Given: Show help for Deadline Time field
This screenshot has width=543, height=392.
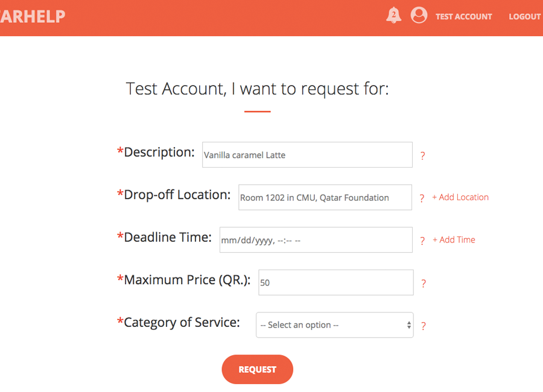Looking at the screenshot, I should pos(422,241).
